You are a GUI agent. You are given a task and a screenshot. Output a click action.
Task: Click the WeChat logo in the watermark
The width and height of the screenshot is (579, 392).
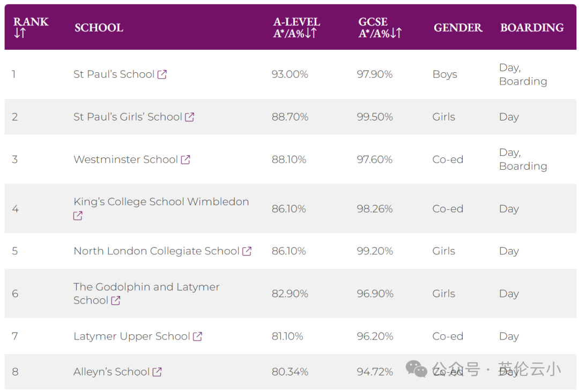click(x=416, y=369)
